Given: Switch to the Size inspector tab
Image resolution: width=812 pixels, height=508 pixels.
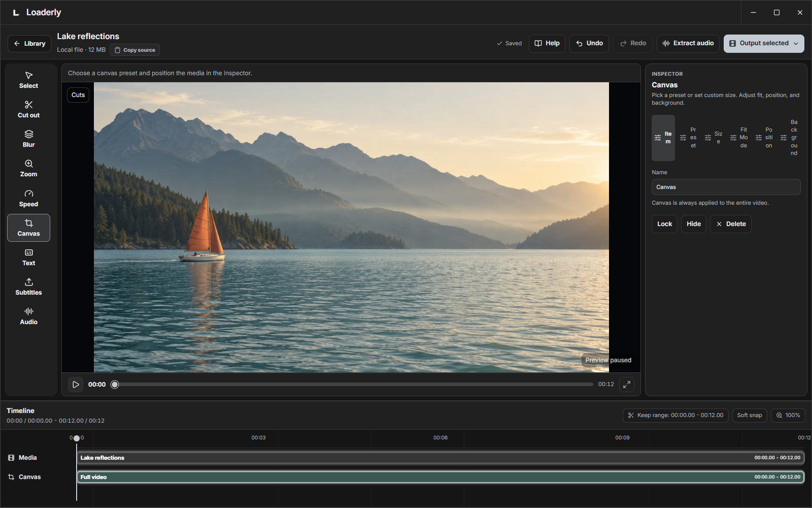Looking at the screenshot, I should [x=714, y=138].
